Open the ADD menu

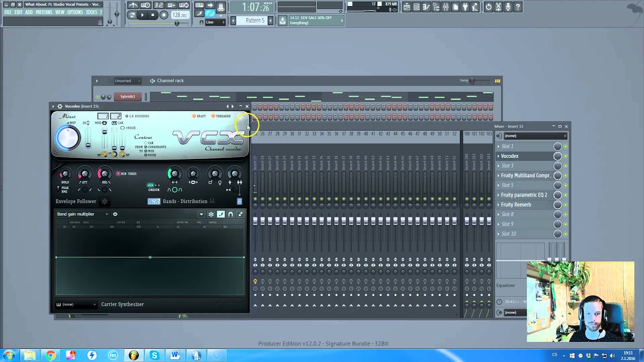click(x=29, y=12)
